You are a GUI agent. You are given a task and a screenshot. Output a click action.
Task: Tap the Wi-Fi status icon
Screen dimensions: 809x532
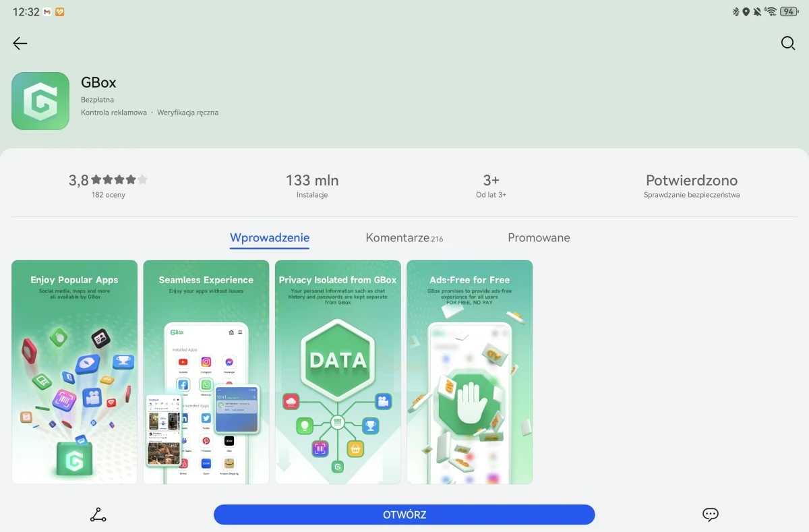tap(771, 12)
